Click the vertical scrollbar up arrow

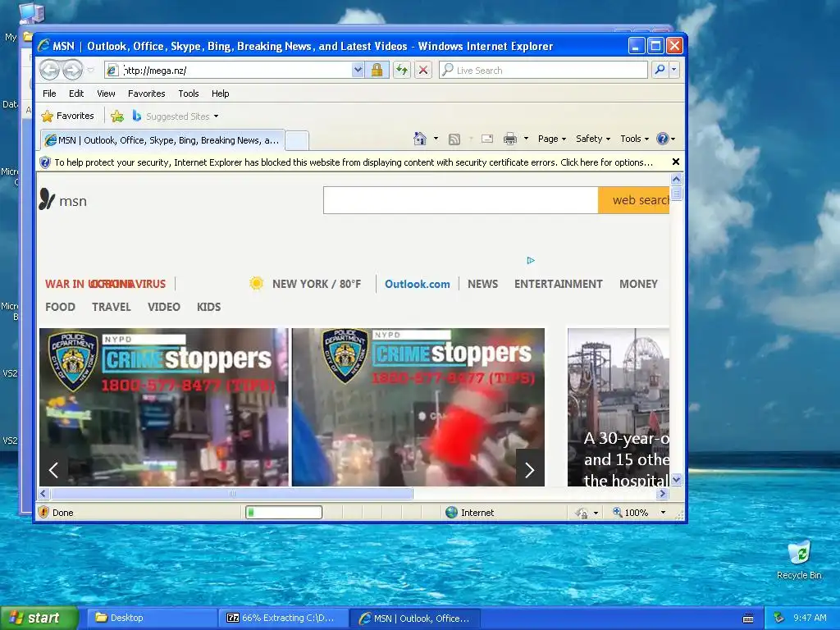(x=676, y=179)
